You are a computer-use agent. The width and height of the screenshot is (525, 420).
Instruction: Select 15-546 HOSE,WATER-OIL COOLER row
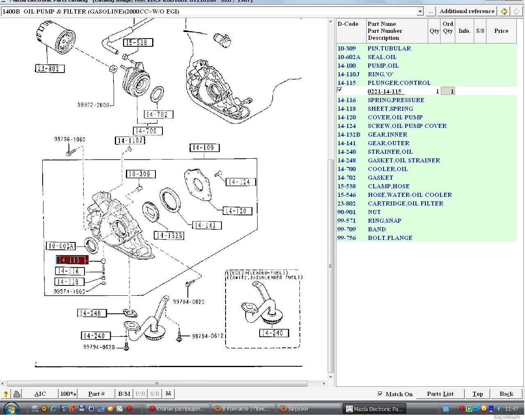point(427,195)
